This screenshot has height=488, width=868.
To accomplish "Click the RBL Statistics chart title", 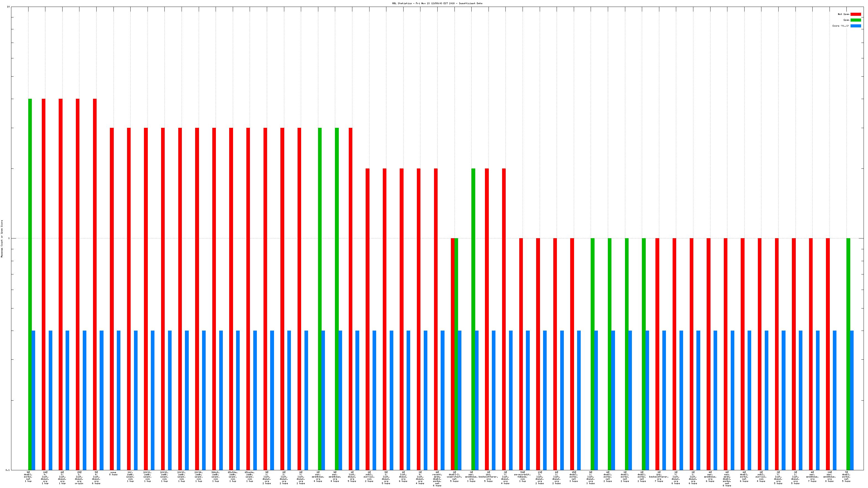I will tap(437, 3).
